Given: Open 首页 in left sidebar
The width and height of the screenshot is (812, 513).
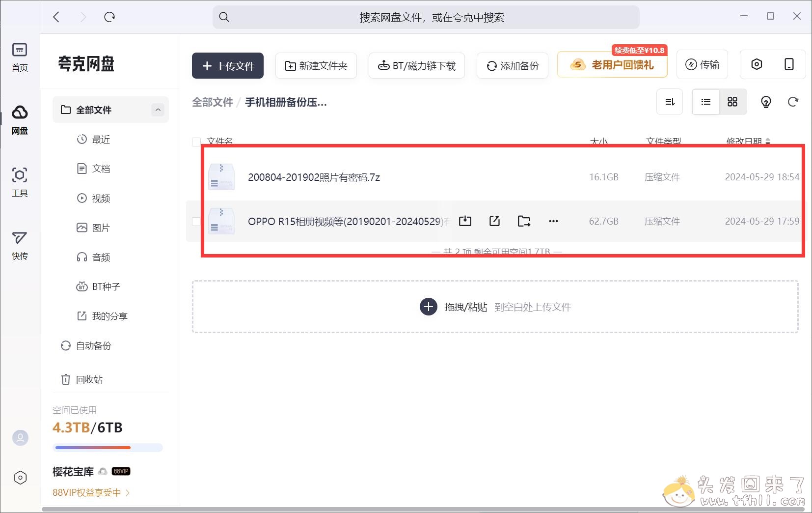Looking at the screenshot, I should click(x=20, y=57).
